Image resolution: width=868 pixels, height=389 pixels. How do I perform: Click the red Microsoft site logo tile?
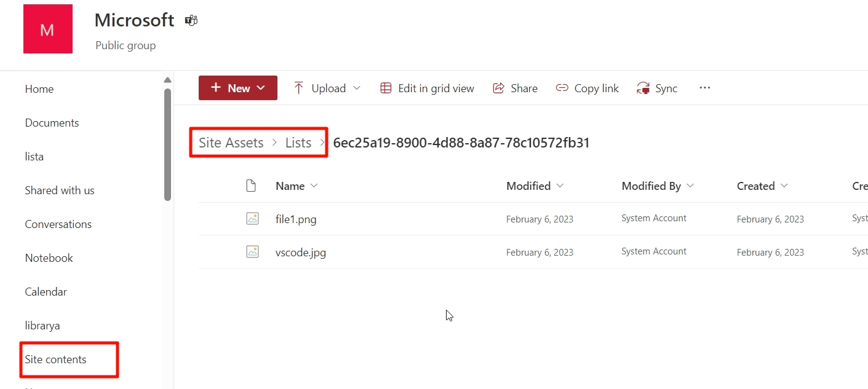click(x=48, y=29)
